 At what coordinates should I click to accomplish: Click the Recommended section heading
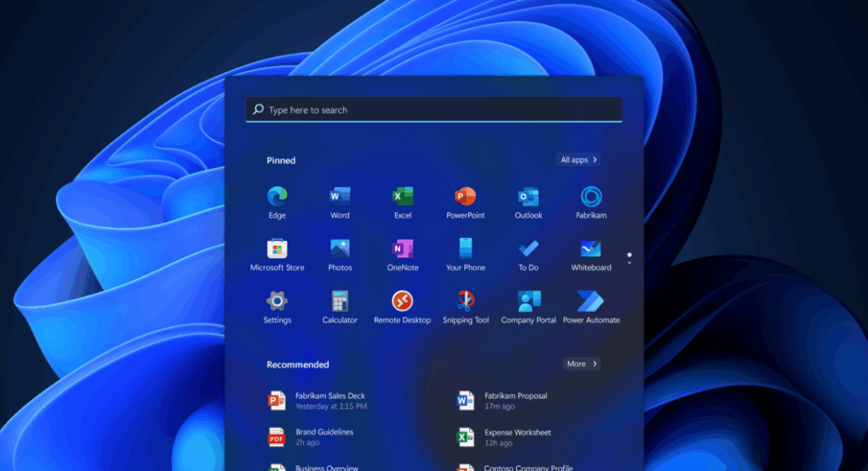(x=297, y=365)
